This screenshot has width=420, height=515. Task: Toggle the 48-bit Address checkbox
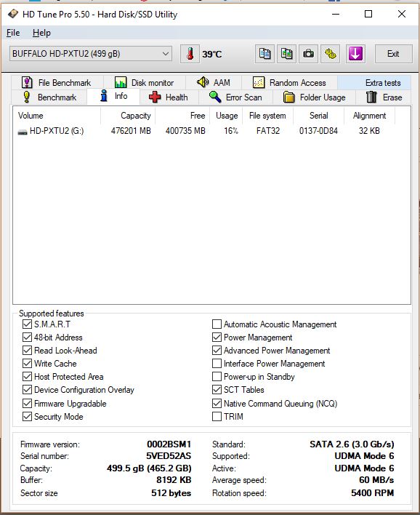pos(27,338)
